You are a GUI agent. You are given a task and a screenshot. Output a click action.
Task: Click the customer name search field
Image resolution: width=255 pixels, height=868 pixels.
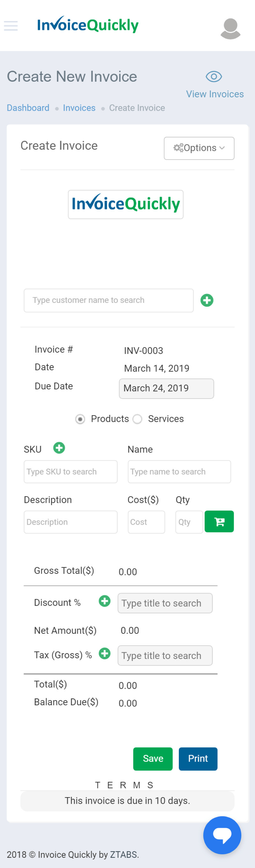108,300
